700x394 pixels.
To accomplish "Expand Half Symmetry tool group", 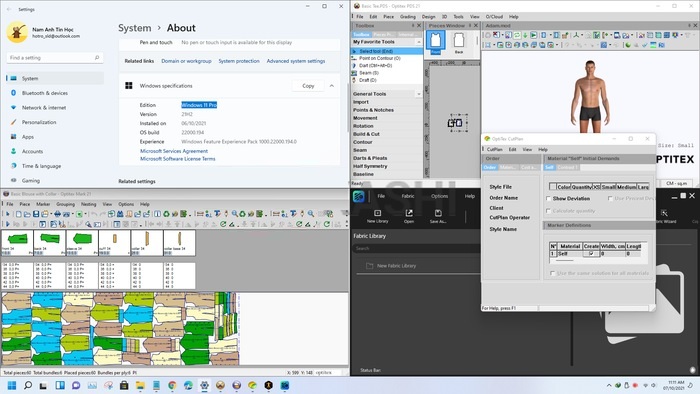I will (370, 166).
